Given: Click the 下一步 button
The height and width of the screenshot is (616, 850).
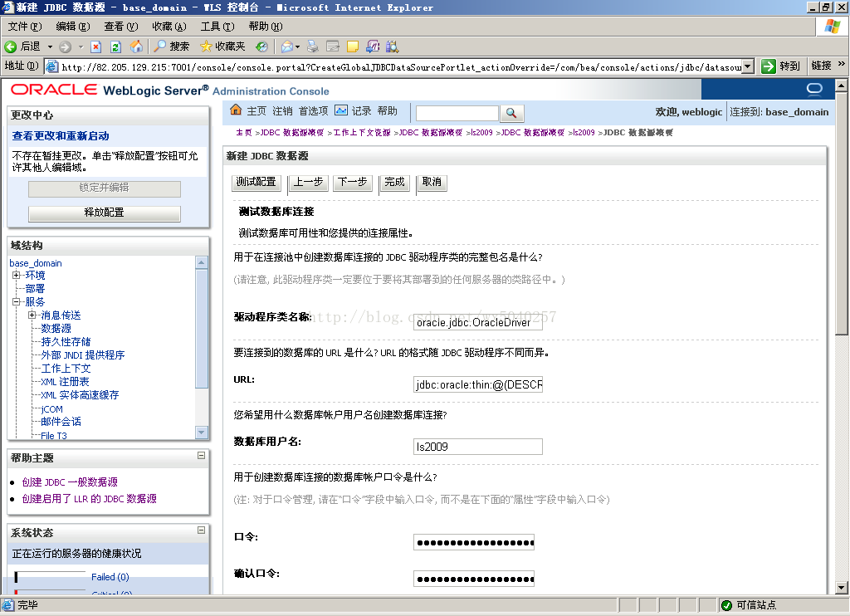Looking at the screenshot, I should coord(352,182).
